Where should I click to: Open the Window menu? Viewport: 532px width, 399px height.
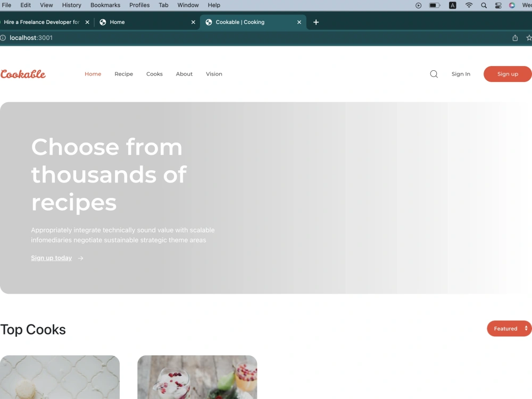pos(188,5)
